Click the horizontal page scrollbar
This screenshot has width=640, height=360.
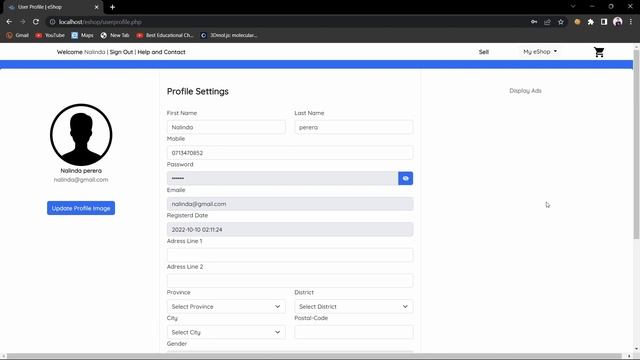[x=314, y=356]
